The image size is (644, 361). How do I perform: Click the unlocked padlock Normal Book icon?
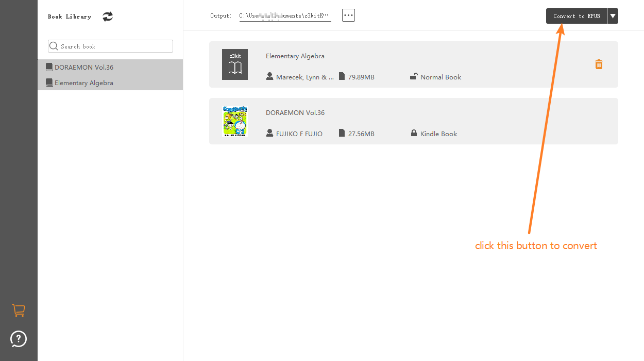pyautogui.click(x=414, y=77)
